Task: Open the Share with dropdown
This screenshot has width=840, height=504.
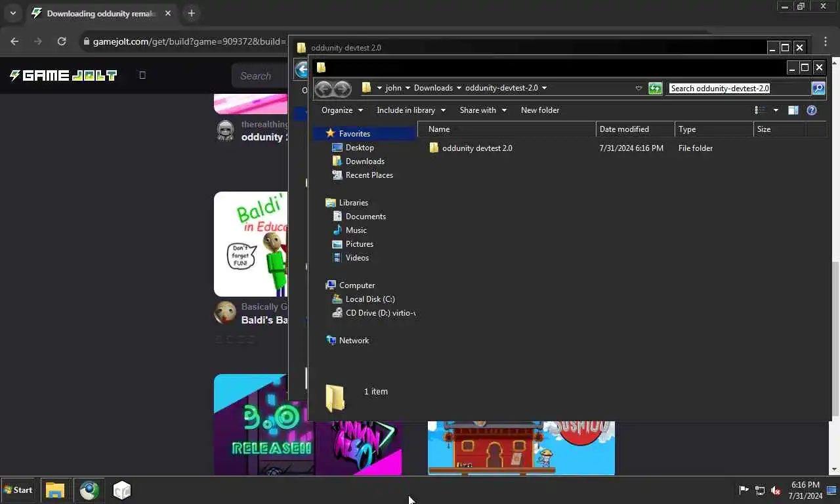Action: tap(483, 110)
